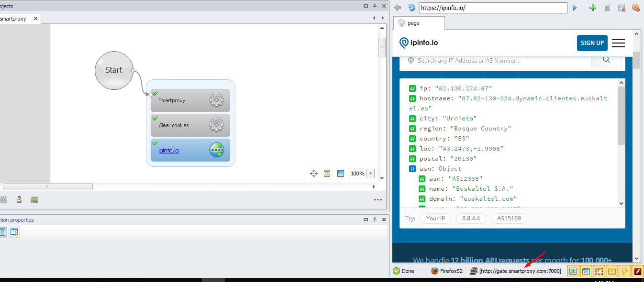This screenshot has width=644, height=282.
Task: Click the clear cookies cookie icon
Action: tap(635, 8)
